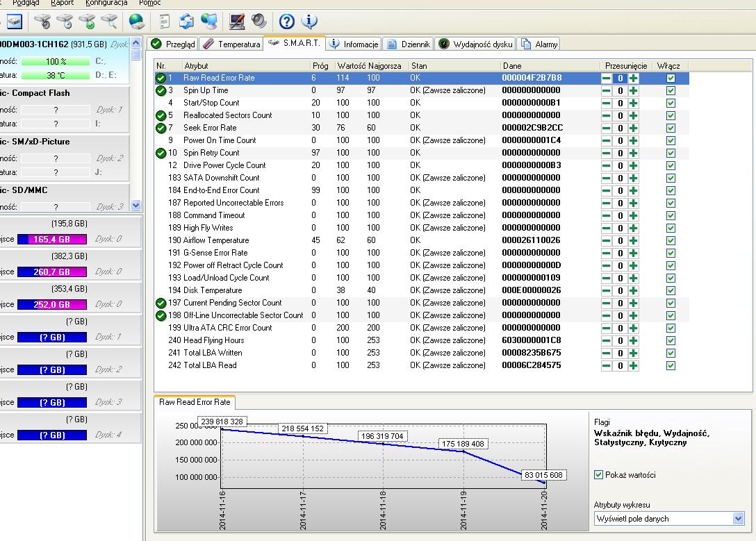Toggle the disk panel toolbar icon
Image resolution: width=756 pixels, height=541 pixels.
pyautogui.click(x=15, y=22)
